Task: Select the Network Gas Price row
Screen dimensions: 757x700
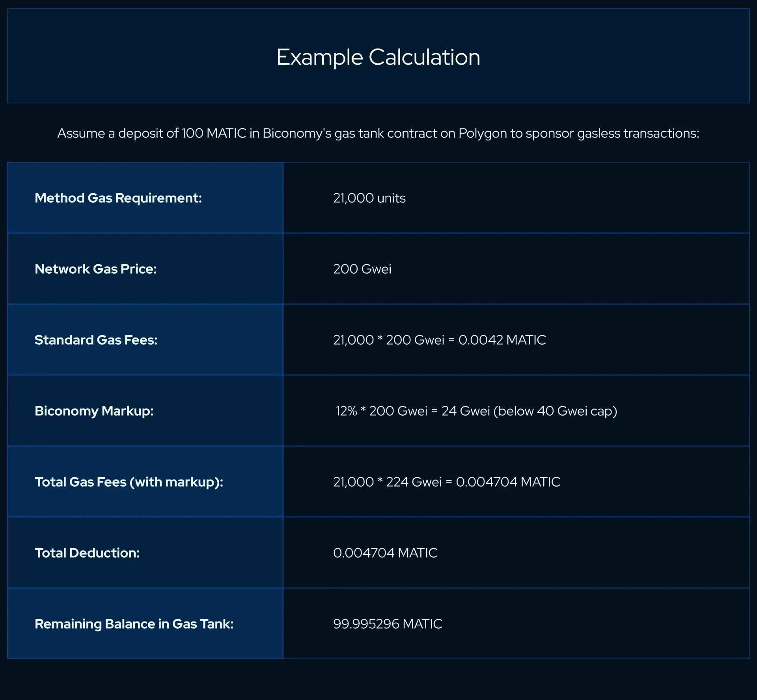Action: click(378, 269)
